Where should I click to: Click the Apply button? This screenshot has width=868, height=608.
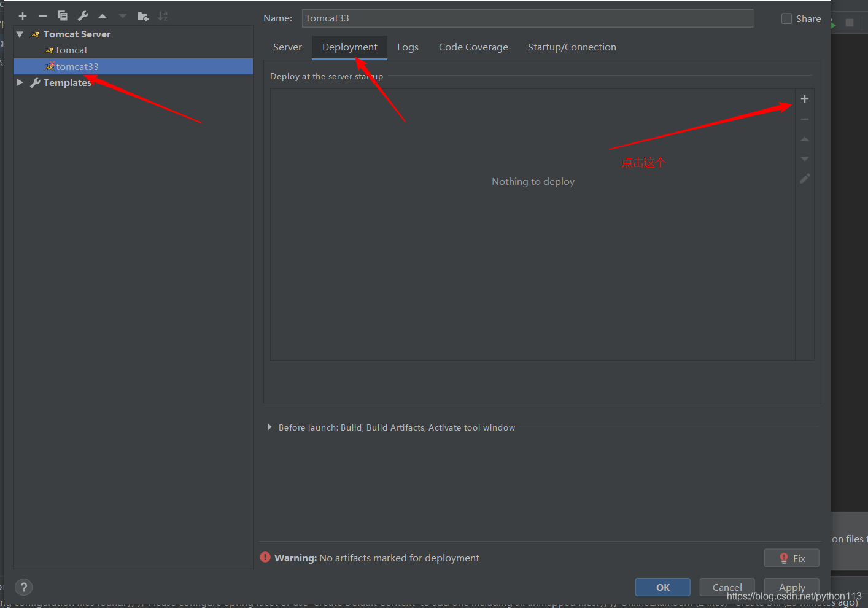point(792,587)
